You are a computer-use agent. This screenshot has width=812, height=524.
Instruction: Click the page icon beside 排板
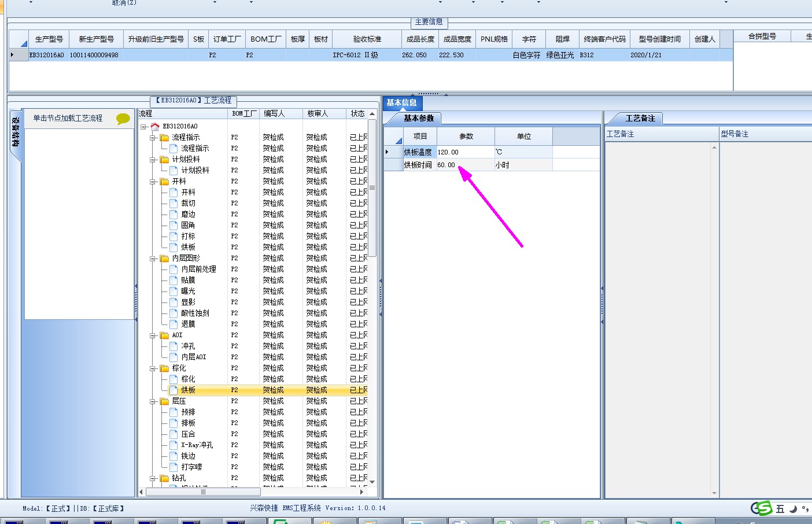[x=174, y=423]
